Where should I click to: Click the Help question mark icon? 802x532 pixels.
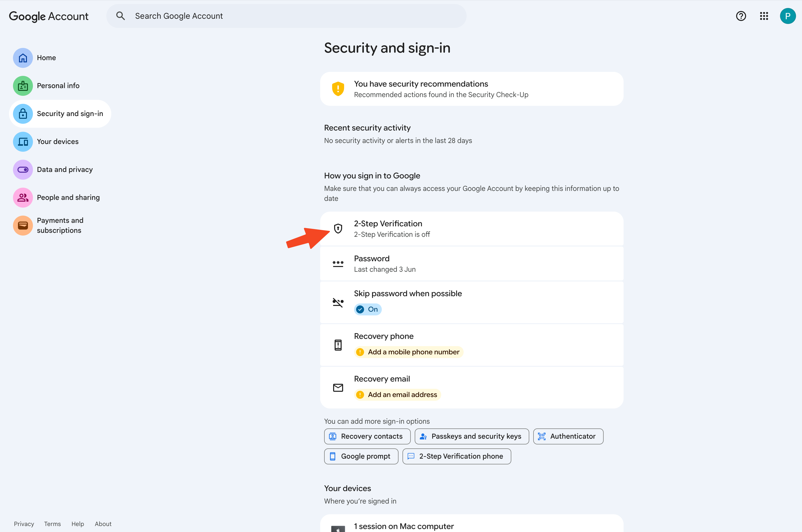click(x=741, y=16)
